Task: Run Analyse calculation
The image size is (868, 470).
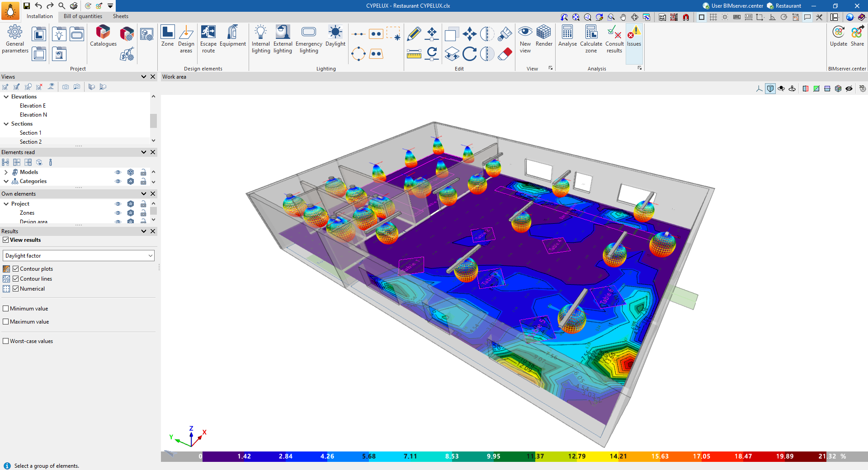Action: [567, 36]
